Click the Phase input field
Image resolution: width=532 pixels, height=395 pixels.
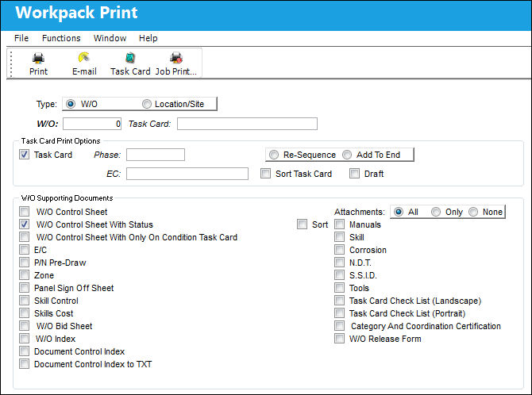[156, 155]
